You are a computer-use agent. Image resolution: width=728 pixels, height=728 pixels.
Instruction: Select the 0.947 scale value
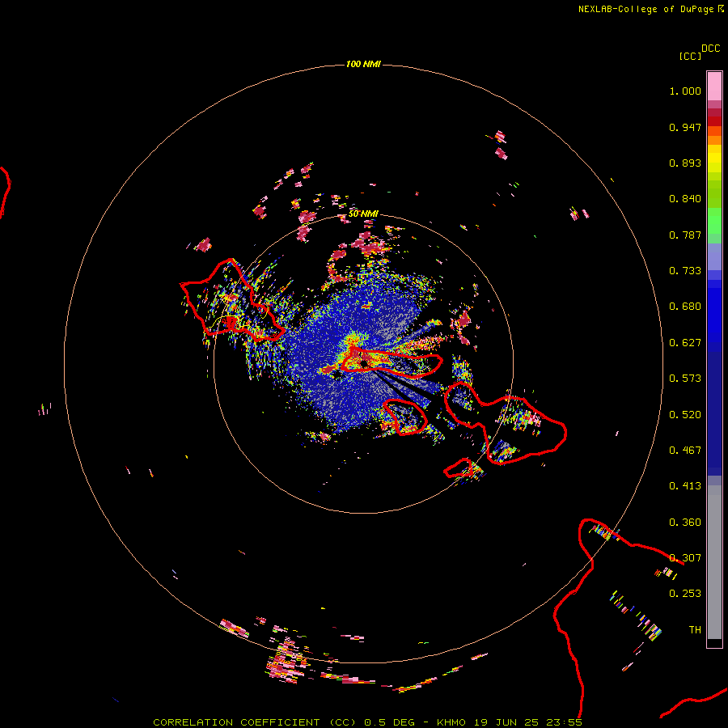coord(685,127)
